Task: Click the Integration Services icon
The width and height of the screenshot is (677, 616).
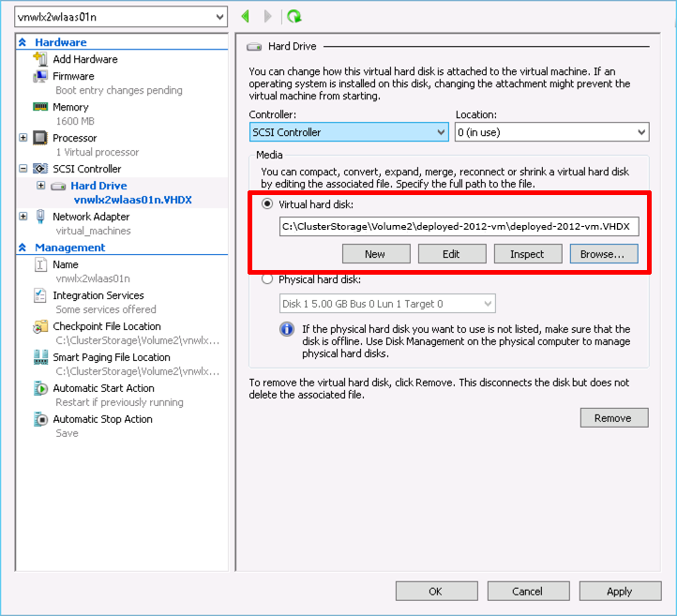Action: click(x=40, y=295)
